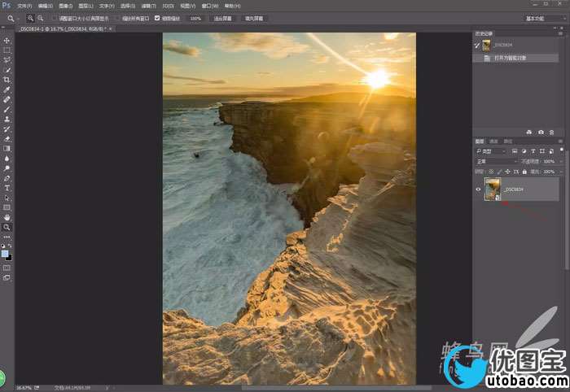Delete current history state trash icon

coord(552,132)
